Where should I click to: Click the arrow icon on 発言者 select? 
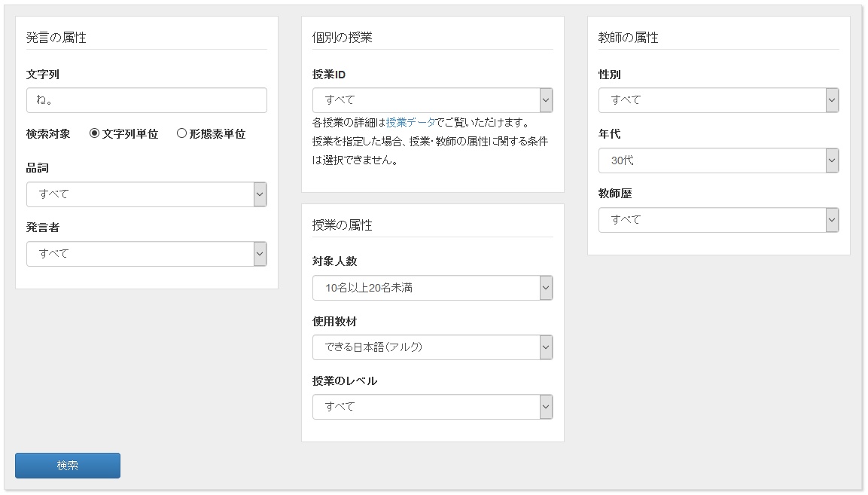pos(260,254)
